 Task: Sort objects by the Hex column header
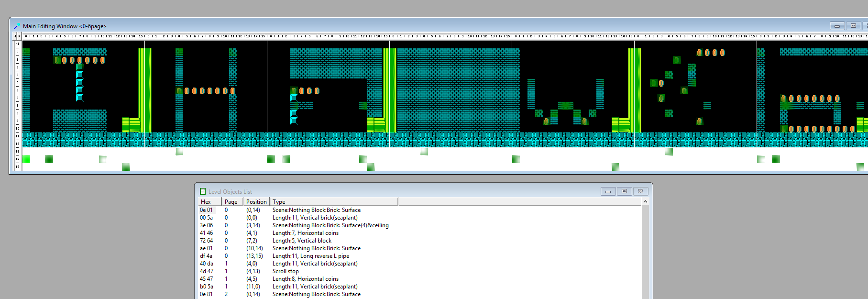pos(209,202)
